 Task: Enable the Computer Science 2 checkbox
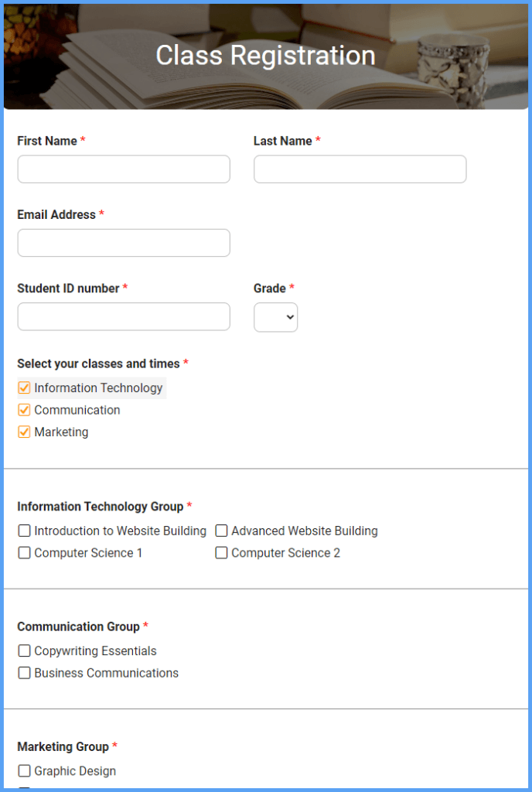pos(221,552)
